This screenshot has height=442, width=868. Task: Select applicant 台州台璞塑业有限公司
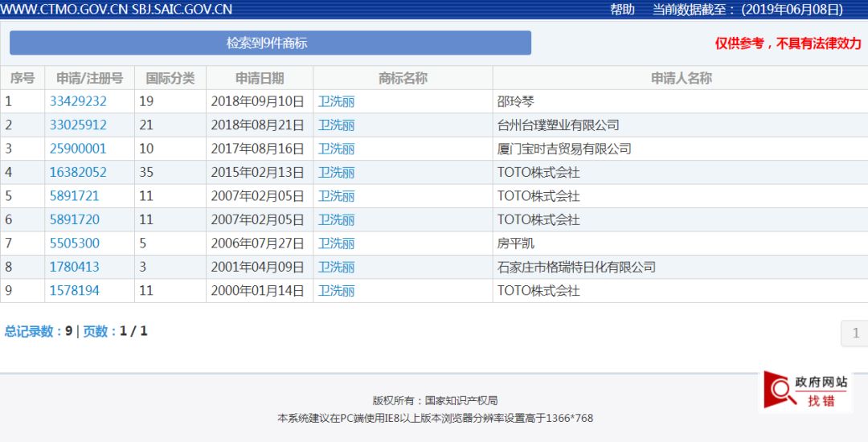(x=558, y=125)
